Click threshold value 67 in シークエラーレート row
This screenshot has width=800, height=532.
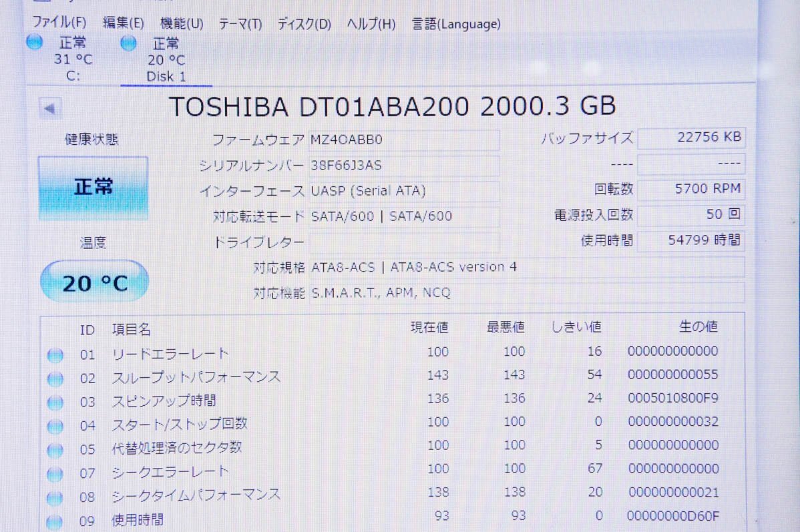coord(595,468)
